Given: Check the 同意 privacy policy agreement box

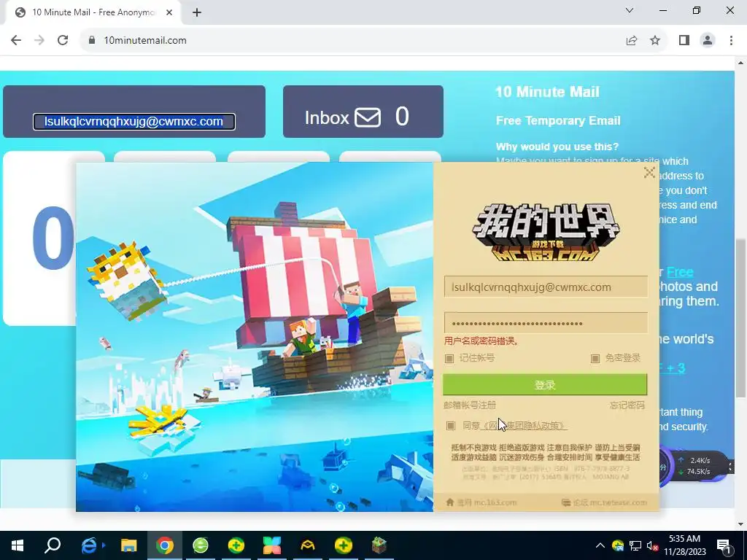Looking at the screenshot, I should click(x=451, y=425).
